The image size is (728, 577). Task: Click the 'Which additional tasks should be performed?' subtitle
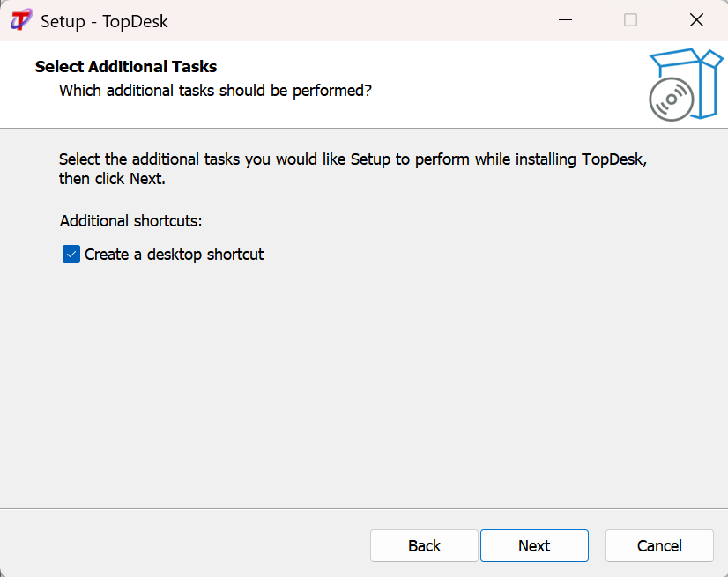pos(215,91)
